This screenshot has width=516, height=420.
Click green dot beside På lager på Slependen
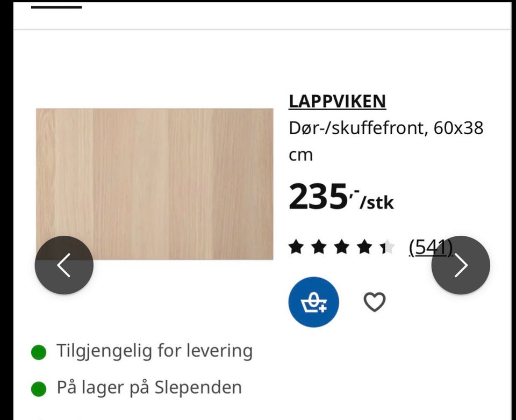tap(39, 389)
